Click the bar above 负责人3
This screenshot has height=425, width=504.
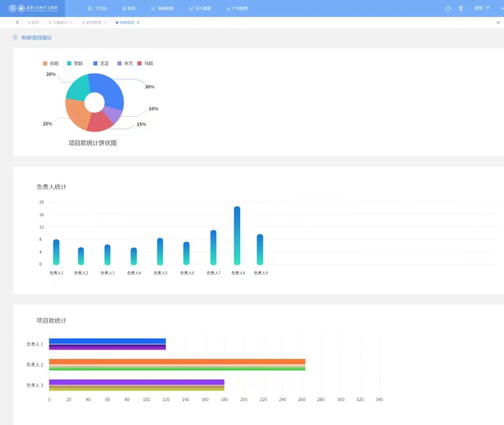click(x=107, y=255)
